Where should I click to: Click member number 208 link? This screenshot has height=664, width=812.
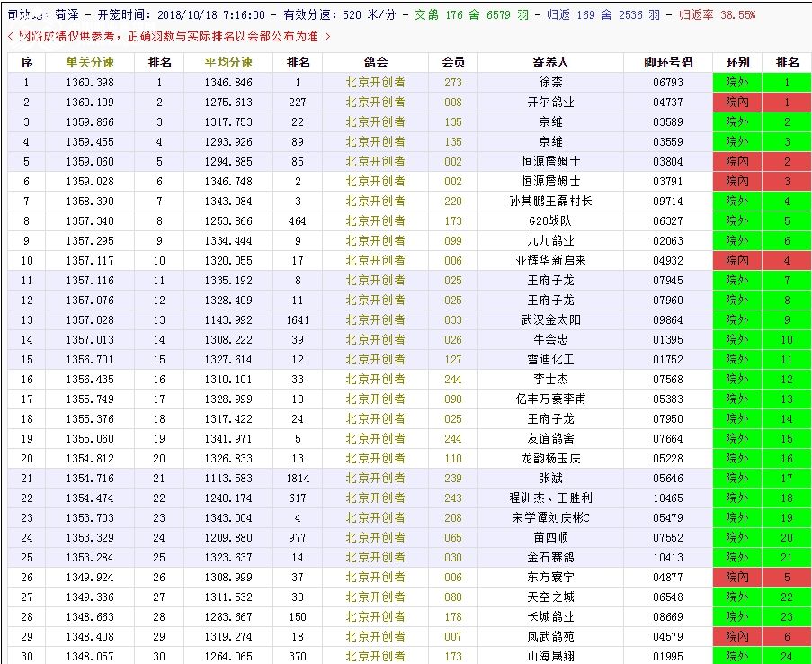(453, 518)
